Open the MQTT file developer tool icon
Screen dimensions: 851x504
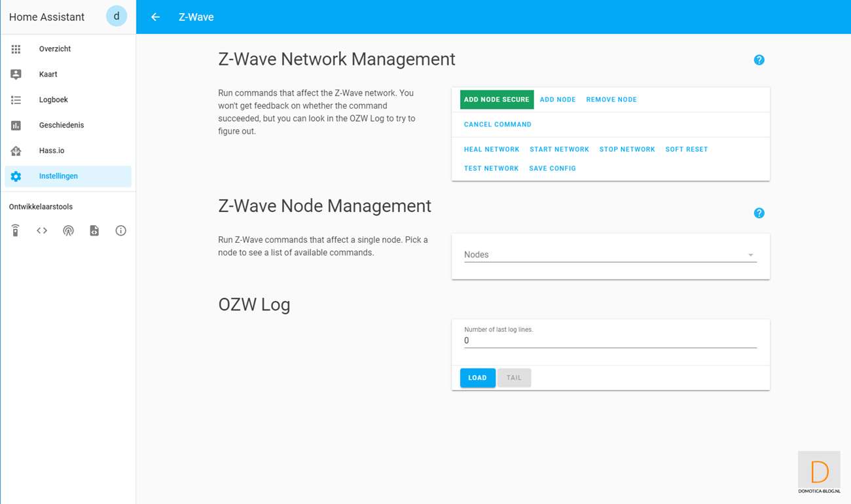[94, 230]
